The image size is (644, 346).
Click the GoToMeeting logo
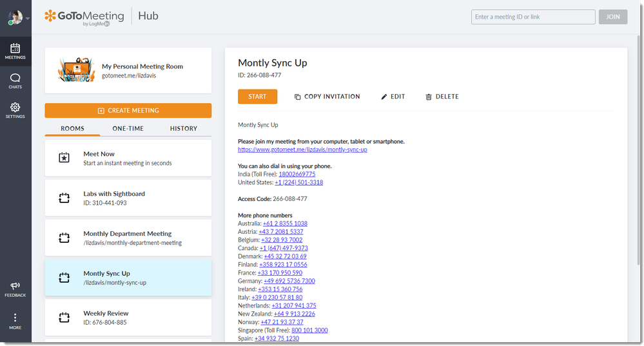click(x=84, y=17)
